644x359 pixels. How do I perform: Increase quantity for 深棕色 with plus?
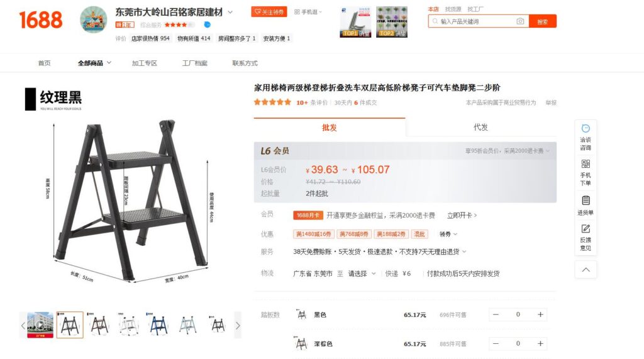[x=540, y=344]
